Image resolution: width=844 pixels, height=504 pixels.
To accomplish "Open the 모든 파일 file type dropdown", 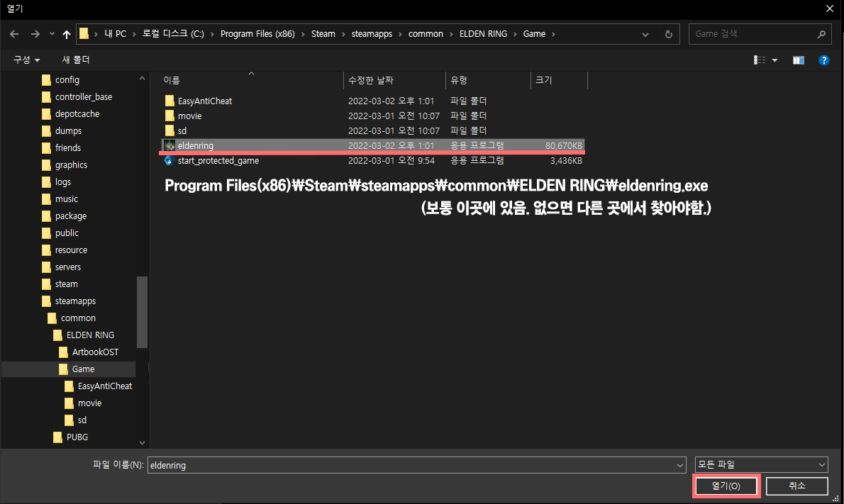I will tap(761, 465).
